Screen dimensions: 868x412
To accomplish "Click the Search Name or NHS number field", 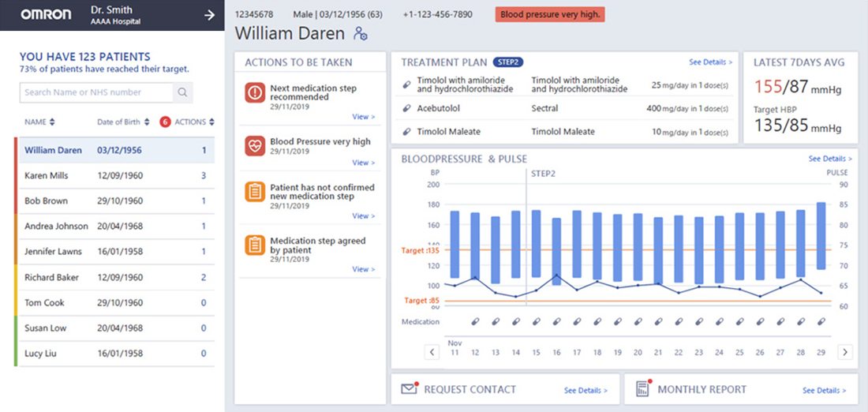I will (95, 92).
